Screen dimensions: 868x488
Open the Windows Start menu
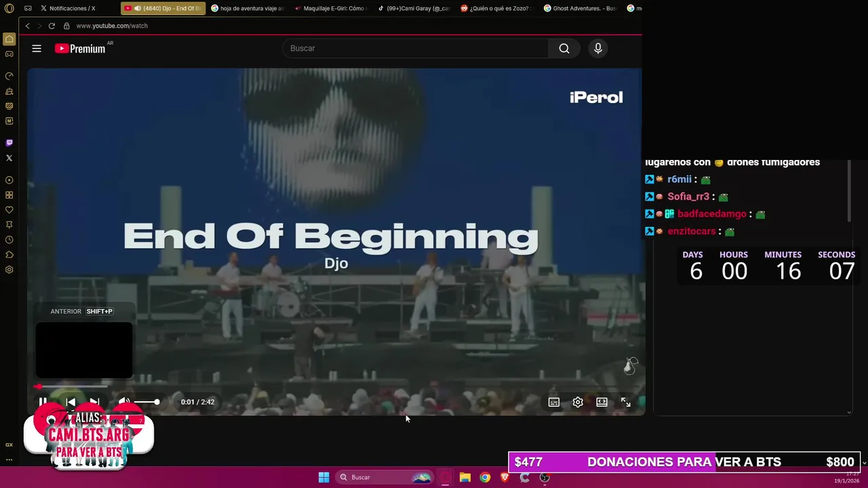(x=323, y=477)
